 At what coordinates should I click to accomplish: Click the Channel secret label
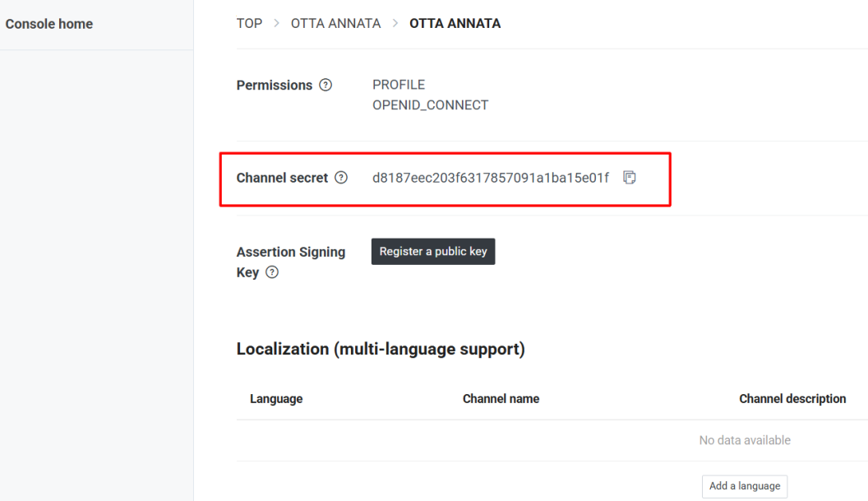[282, 178]
